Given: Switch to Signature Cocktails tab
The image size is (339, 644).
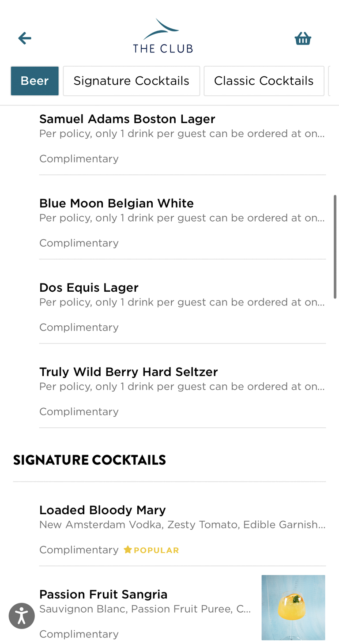Looking at the screenshot, I should (x=132, y=81).
